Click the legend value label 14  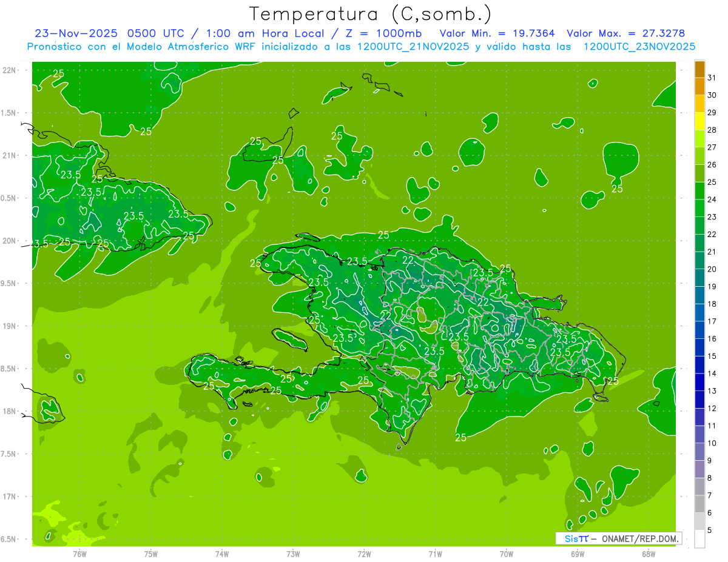click(712, 373)
